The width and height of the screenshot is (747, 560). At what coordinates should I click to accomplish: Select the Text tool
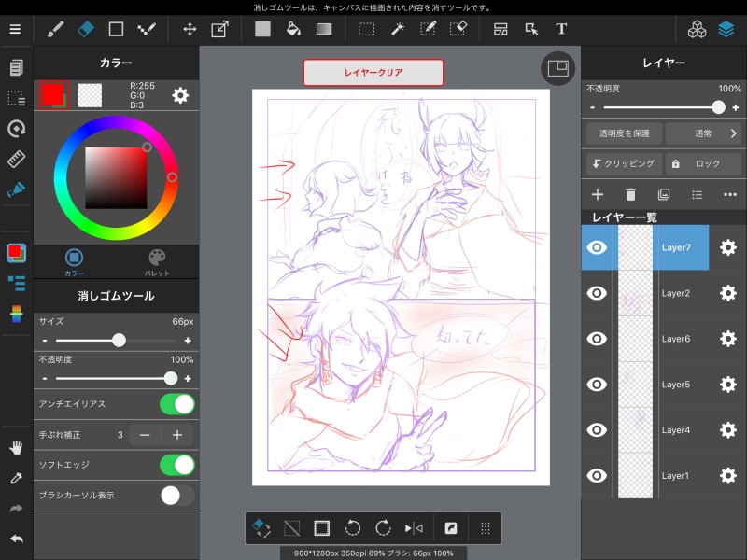561,29
